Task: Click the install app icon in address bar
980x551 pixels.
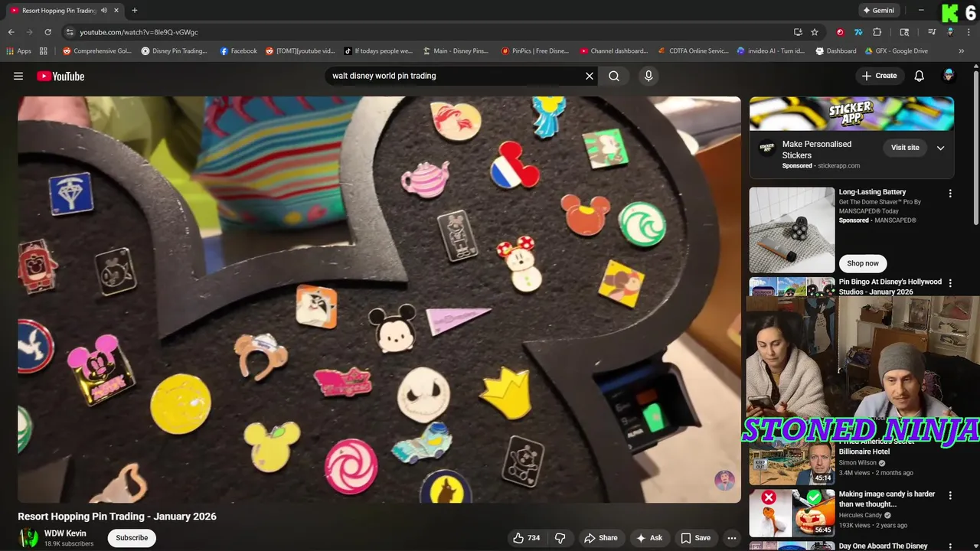Action: coord(798,32)
